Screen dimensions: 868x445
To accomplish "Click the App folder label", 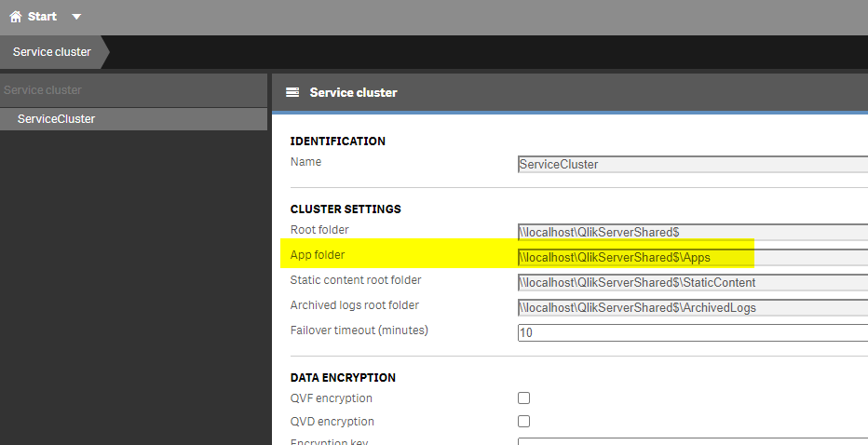I will pyautogui.click(x=318, y=254).
